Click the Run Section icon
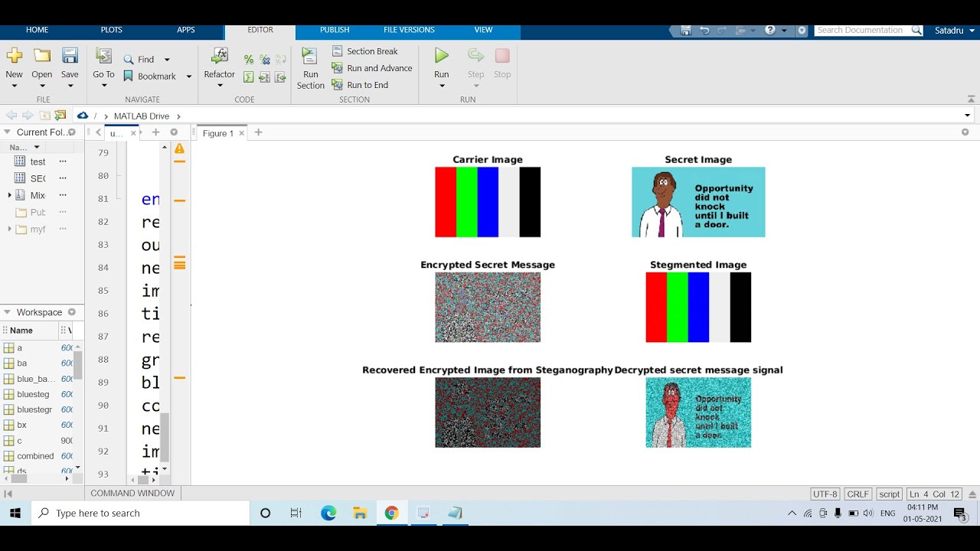The height and width of the screenshot is (551, 980). [309, 56]
